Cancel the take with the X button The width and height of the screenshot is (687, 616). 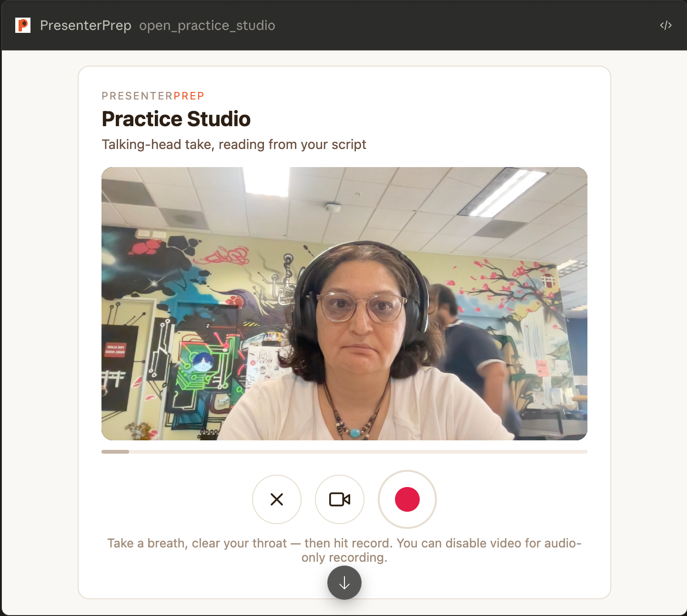[277, 499]
